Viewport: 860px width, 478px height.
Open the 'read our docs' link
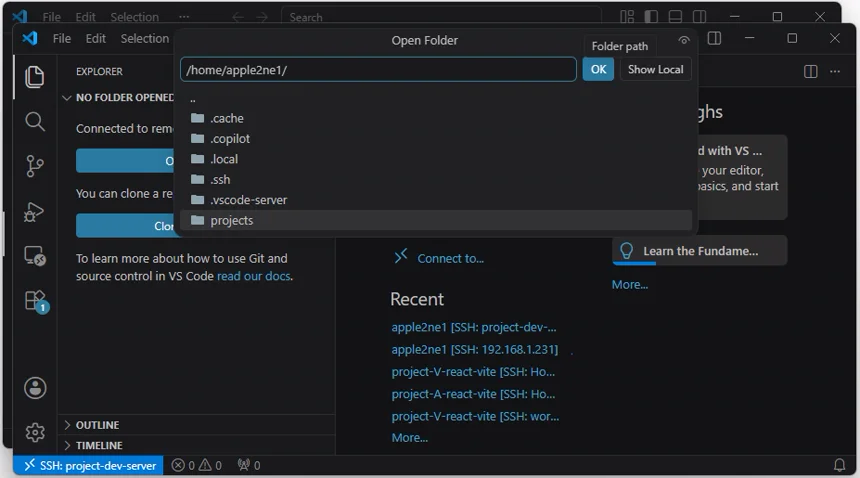pyautogui.click(x=253, y=276)
